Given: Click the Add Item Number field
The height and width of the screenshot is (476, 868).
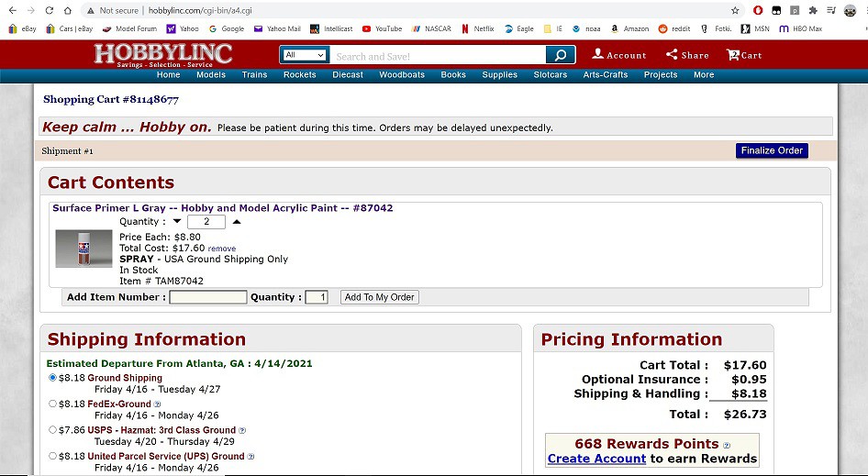Looking at the screenshot, I should tap(207, 297).
